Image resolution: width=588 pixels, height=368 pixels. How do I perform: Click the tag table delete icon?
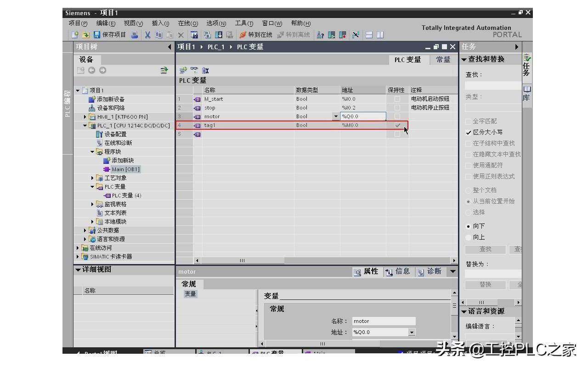pos(205,70)
